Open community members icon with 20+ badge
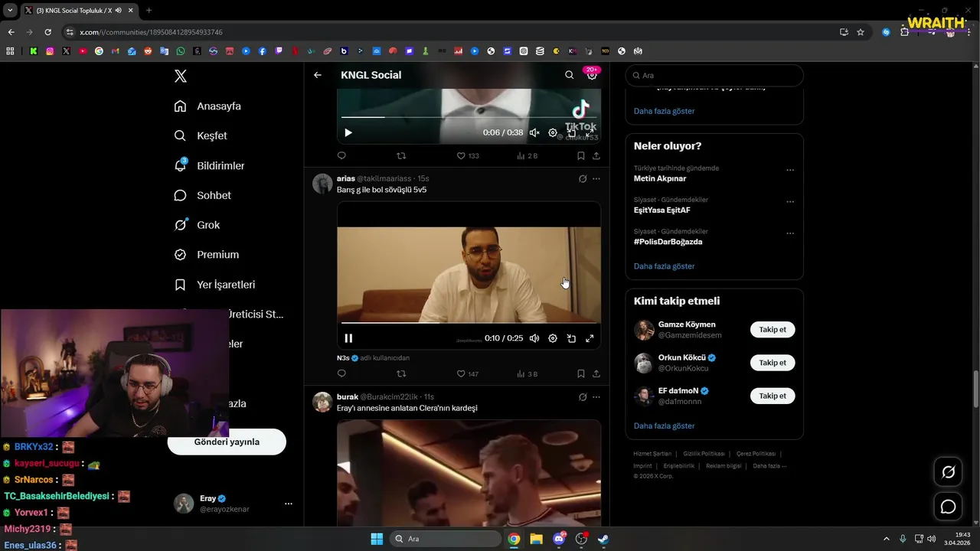Image resolution: width=980 pixels, height=551 pixels. [592, 74]
